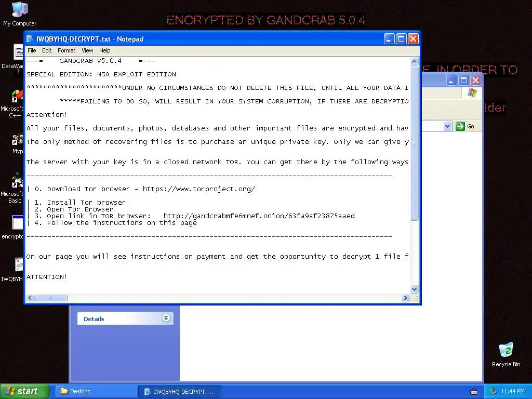
Task: Close the Notepad window
Action: tap(413, 39)
